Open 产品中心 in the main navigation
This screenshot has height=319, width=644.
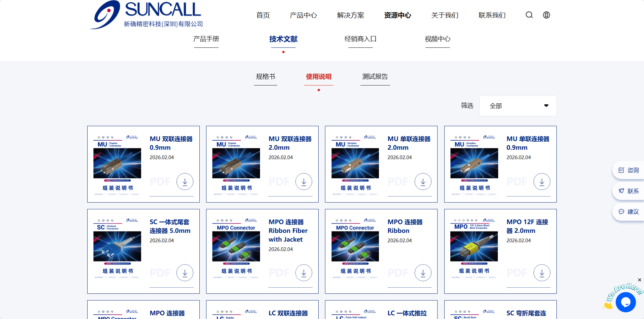(x=303, y=15)
